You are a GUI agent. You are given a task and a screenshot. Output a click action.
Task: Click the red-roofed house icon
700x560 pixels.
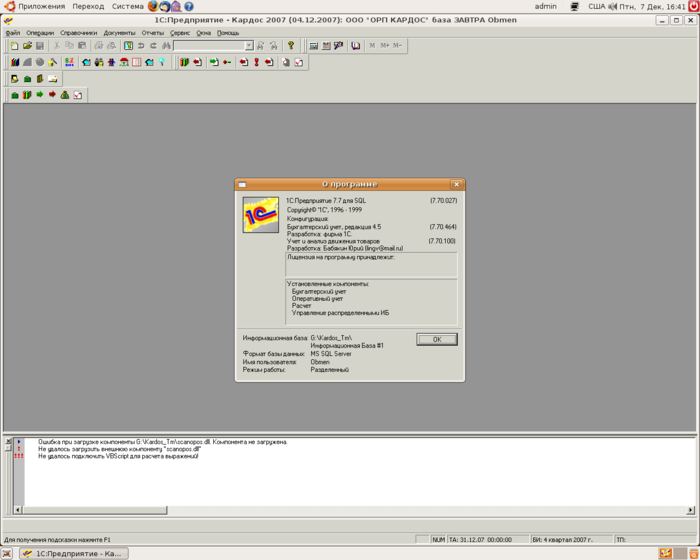tap(124, 62)
